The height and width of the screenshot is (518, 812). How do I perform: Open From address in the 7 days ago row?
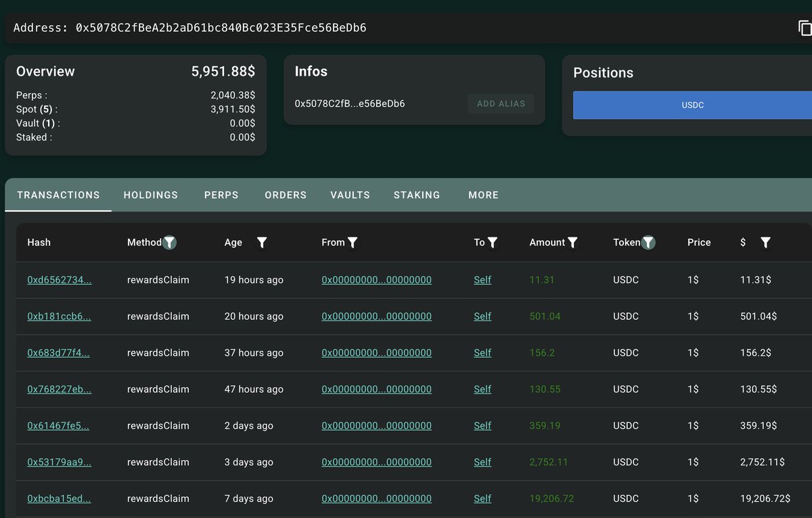pos(376,499)
